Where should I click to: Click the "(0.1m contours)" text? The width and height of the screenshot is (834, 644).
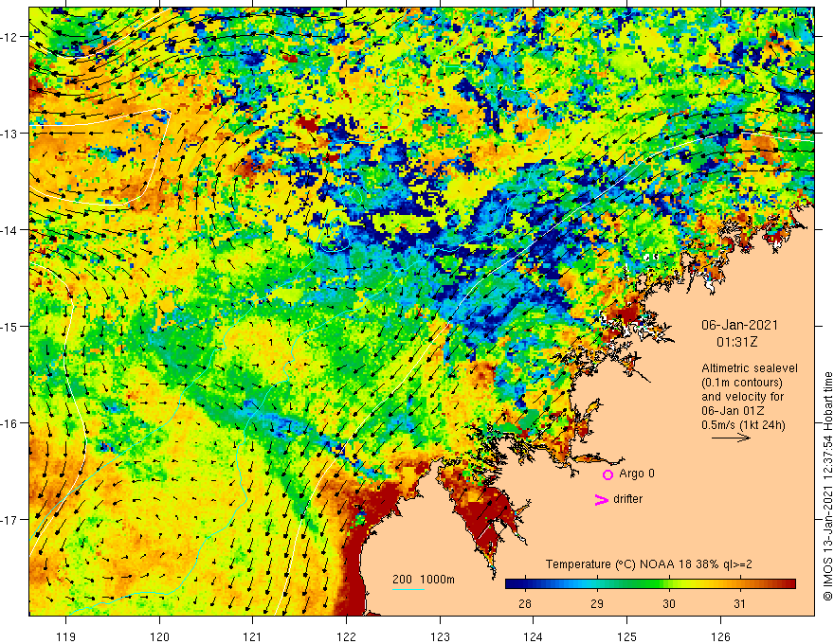(741, 383)
